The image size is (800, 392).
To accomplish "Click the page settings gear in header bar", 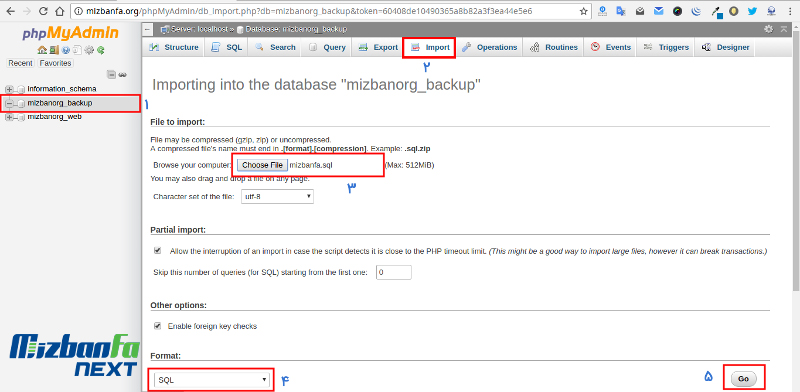I will (x=768, y=30).
